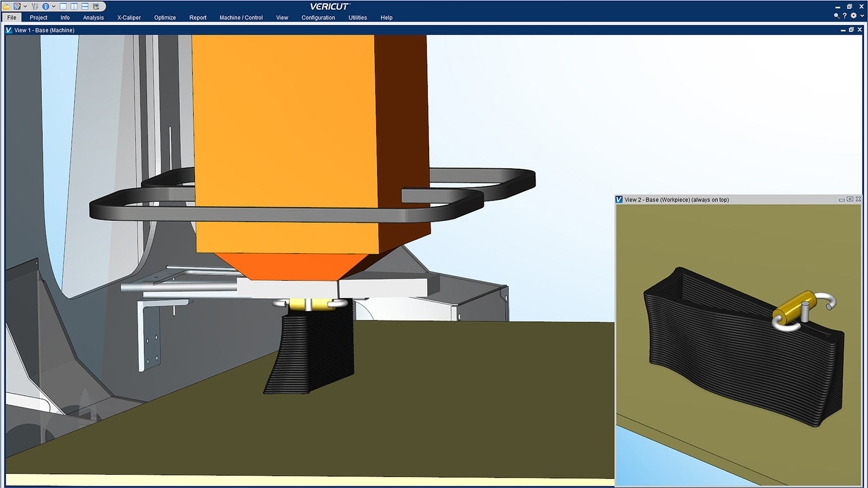Click the open project folder icon
This screenshot has height=488, width=868.
tap(7, 7)
